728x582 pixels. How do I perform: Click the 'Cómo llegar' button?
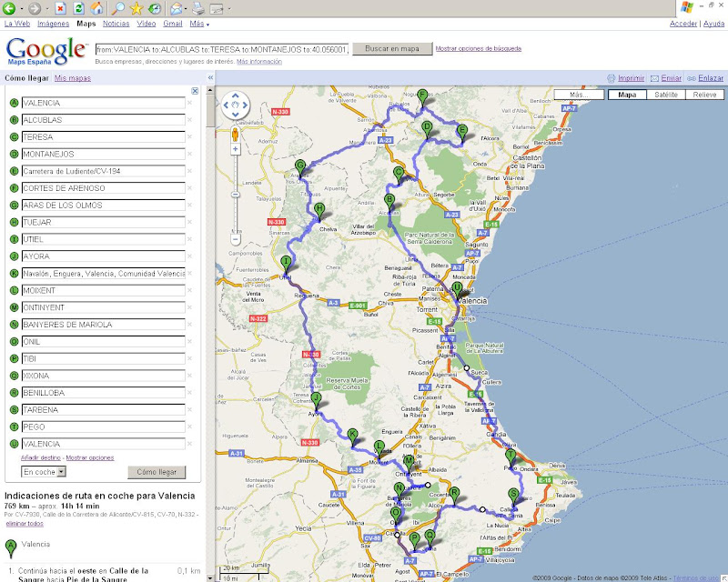pyautogui.click(x=157, y=472)
